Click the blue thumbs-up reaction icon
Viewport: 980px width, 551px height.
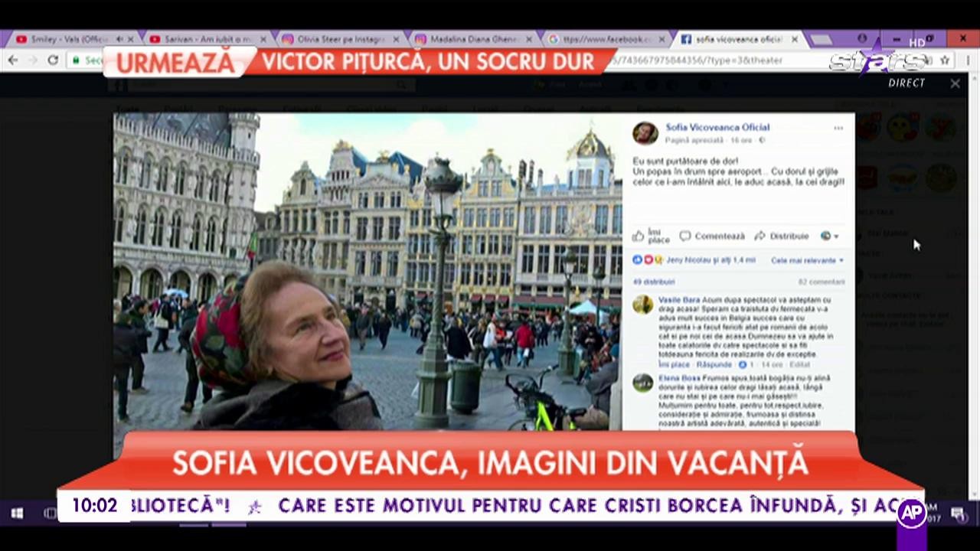639,261
